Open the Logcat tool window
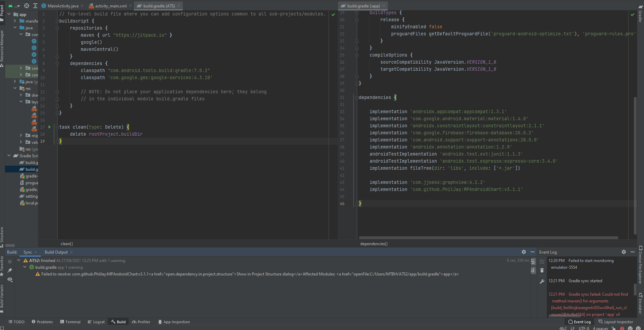 (96, 322)
